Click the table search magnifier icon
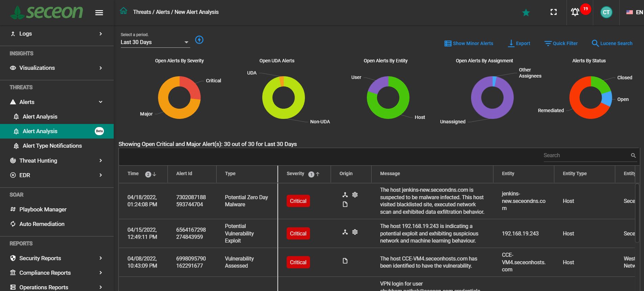Image resolution: width=644 pixels, height=291 pixels. click(x=633, y=155)
